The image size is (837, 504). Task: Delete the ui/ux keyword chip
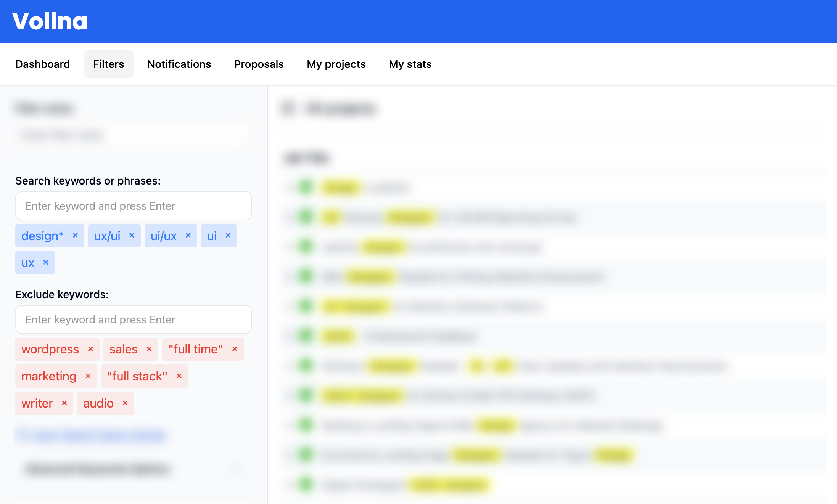click(188, 235)
